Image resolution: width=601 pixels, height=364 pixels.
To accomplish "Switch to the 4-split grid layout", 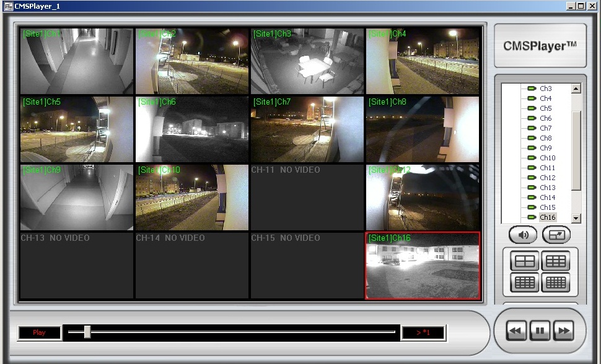I will click(x=524, y=261).
